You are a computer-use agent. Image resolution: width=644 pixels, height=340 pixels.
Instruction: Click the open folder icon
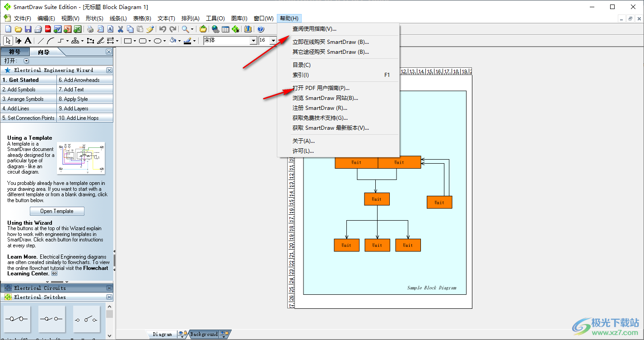pos(18,29)
